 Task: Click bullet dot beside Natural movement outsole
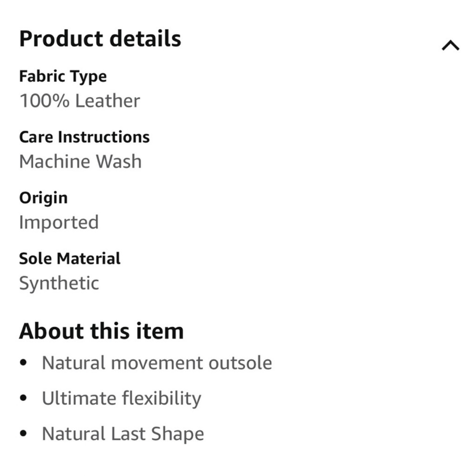click(23, 363)
